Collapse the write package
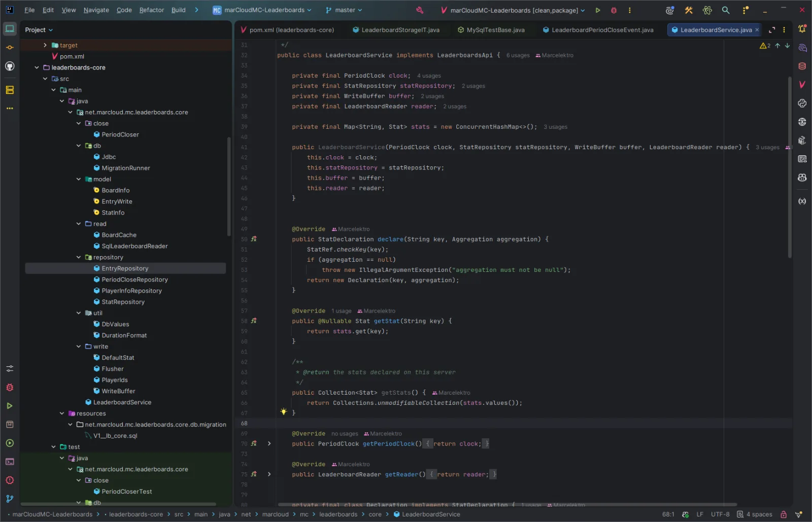This screenshot has width=812, height=522. tap(79, 346)
